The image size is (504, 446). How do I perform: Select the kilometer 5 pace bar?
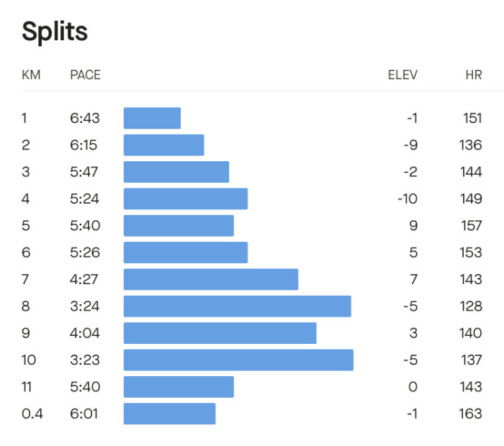[179, 226]
